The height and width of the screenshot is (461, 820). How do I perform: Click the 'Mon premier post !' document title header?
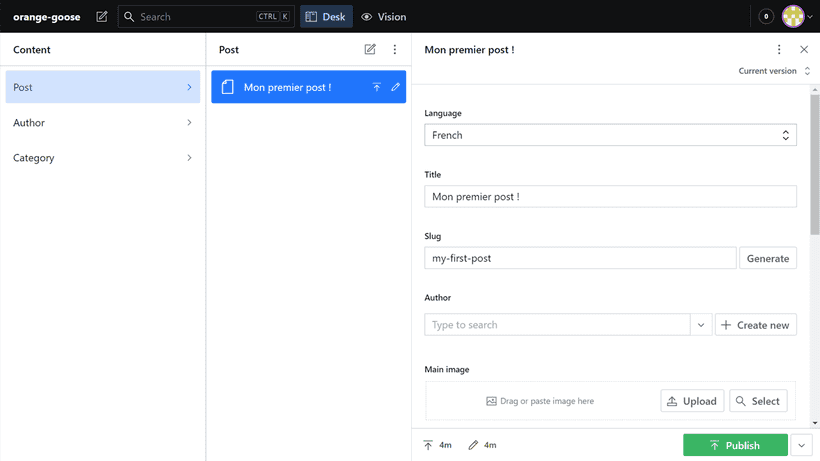point(469,50)
